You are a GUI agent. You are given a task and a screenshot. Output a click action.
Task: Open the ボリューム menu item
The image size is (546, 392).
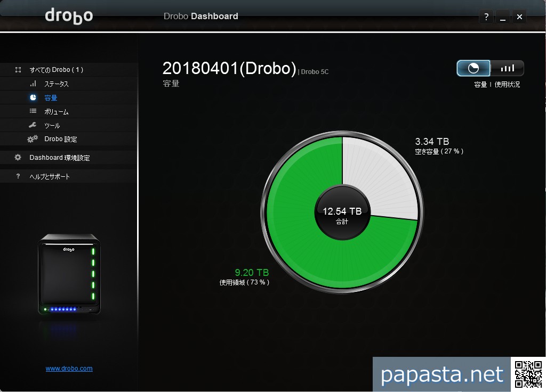coord(57,112)
